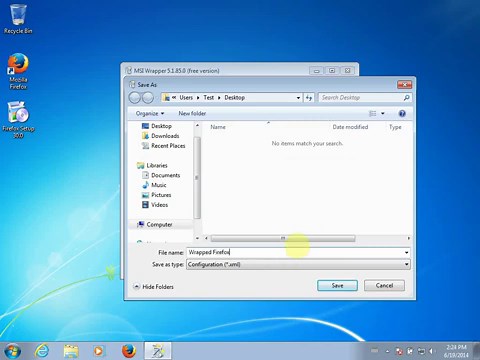Sort files by Date modified column
The width and height of the screenshot is (480, 360).
(x=350, y=127)
